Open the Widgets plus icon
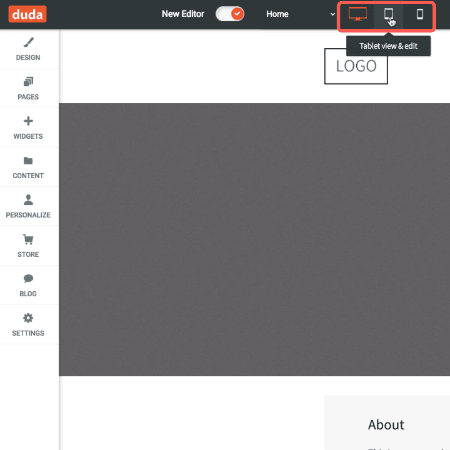The width and height of the screenshot is (450, 450). [x=28, y=121]
